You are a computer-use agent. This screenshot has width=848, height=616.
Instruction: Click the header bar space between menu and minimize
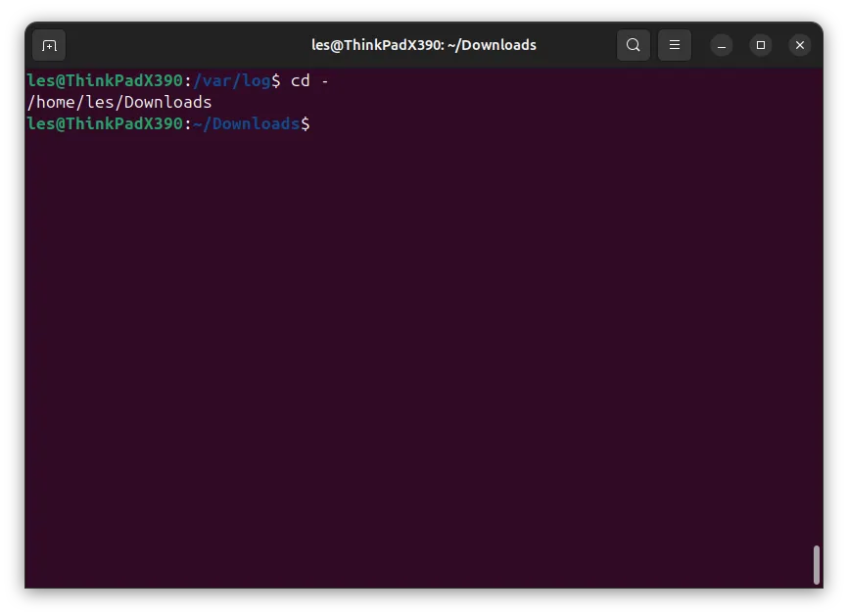(x=700, y=45)
